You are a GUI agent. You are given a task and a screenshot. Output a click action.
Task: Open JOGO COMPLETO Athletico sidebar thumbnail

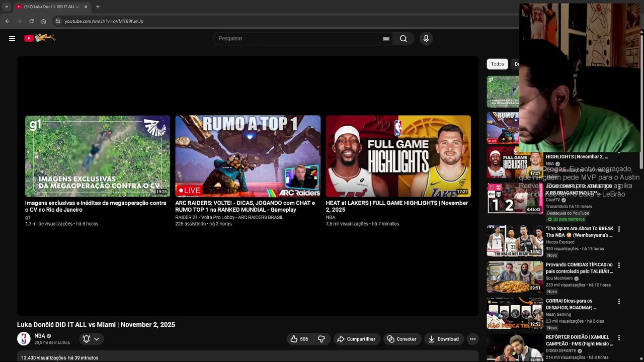(x=515, y=198)
